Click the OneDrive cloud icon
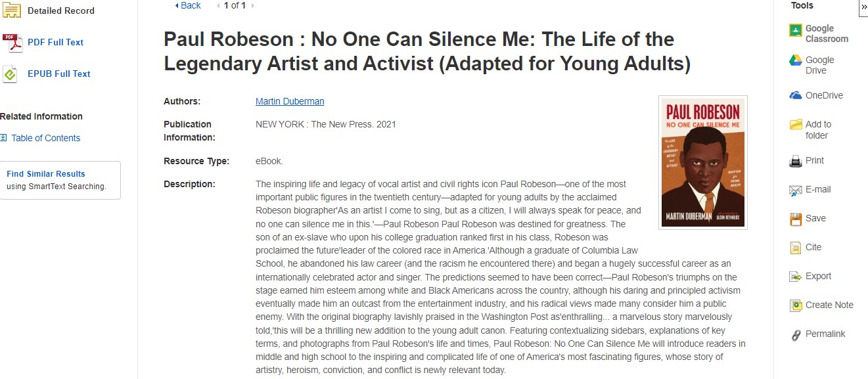 [795, 95]
